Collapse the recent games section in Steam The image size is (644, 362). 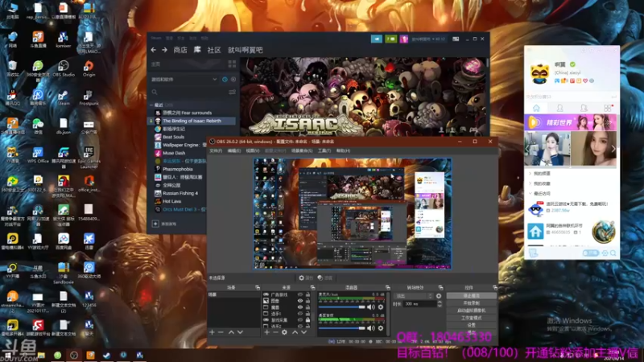(x=151, y=105)
